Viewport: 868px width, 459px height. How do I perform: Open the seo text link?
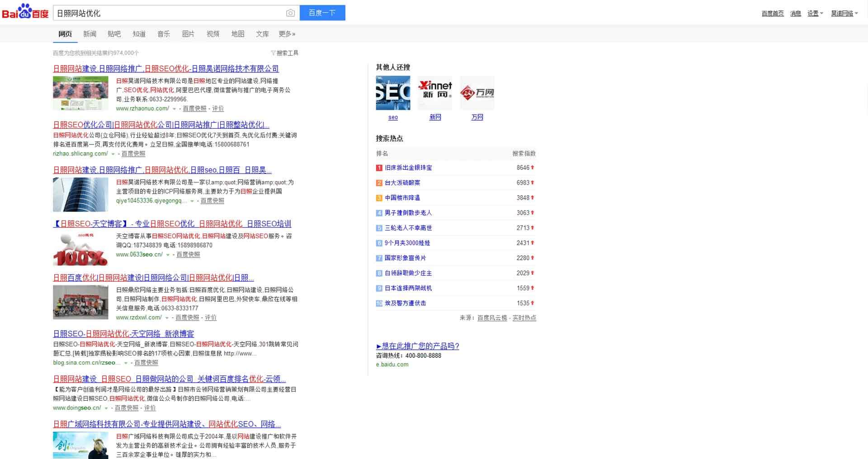[393, 117]
